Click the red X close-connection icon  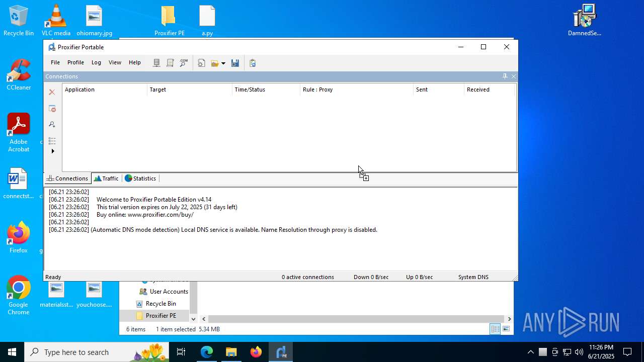(52, 92)
